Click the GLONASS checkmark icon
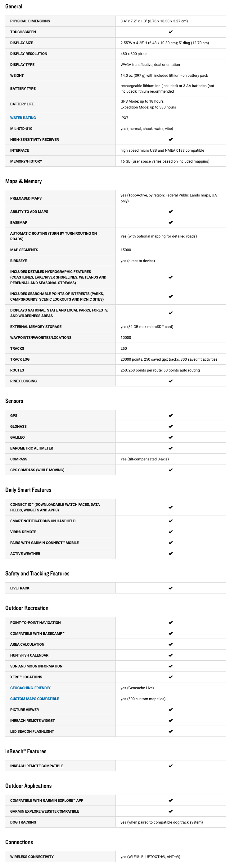 coord(170,427)
